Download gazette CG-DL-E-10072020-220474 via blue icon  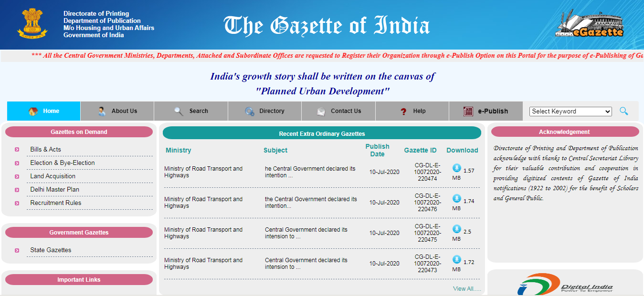pyautogui.click(x=456, y=168)
